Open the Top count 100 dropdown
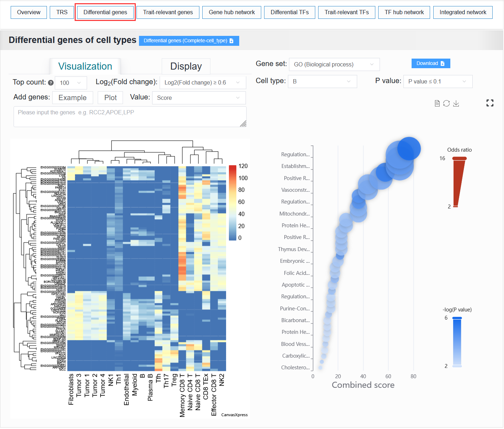 (71, 83)
